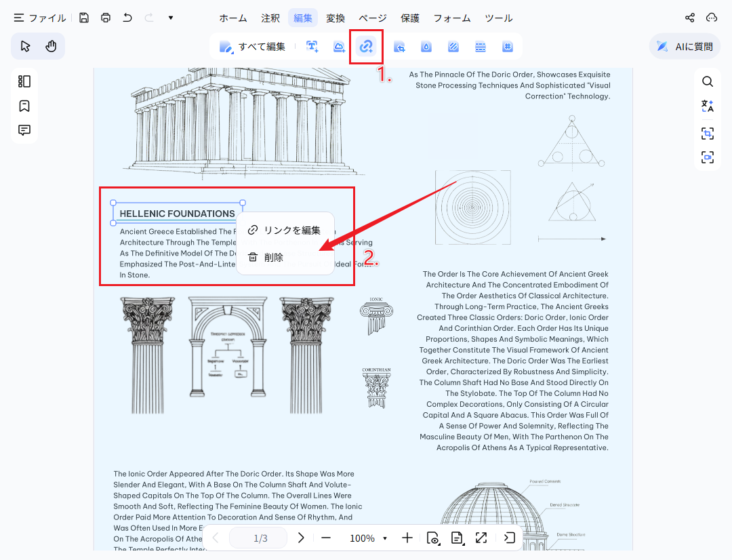Open the cloud upload icon
732x560 pixels.
pyautogui.click(x=712, y=18)
